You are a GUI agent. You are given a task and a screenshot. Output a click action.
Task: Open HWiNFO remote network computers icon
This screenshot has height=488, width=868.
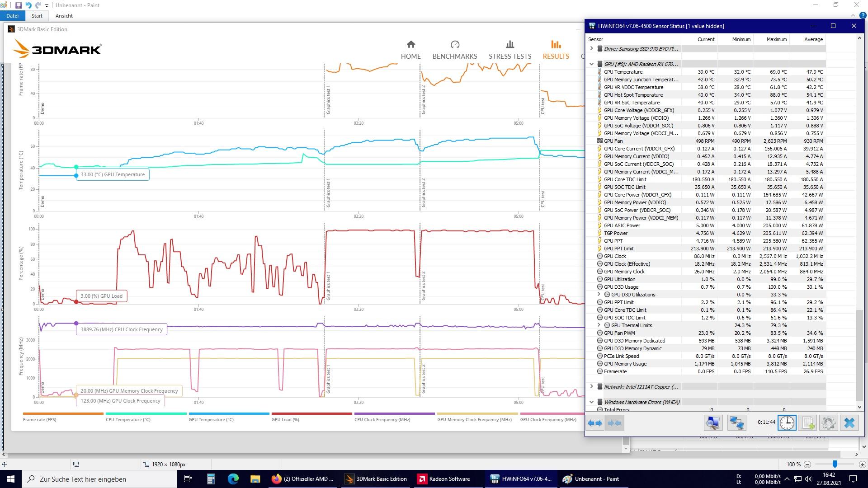point(736,423)
